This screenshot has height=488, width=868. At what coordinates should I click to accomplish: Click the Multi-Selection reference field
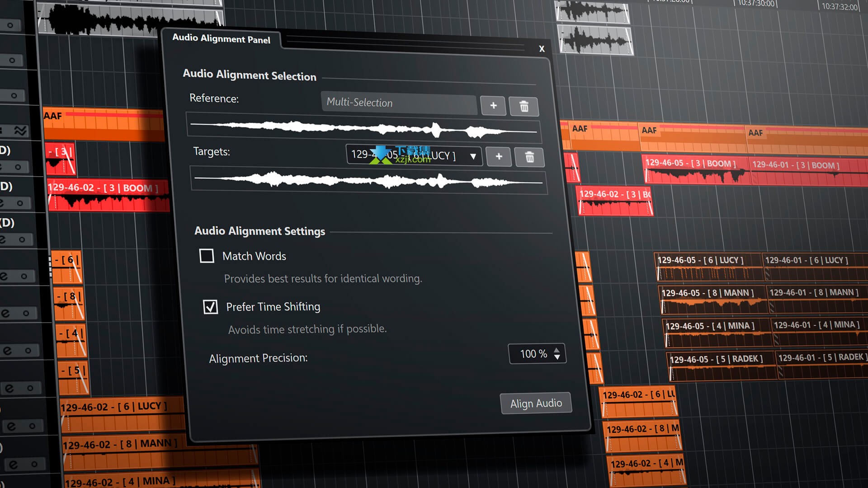click(399, 103)
